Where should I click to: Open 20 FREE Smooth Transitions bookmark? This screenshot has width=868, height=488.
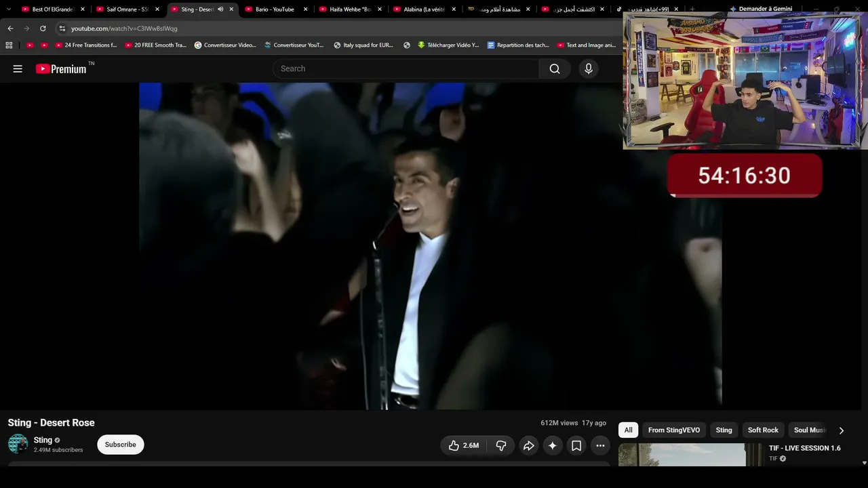point(156,45)
